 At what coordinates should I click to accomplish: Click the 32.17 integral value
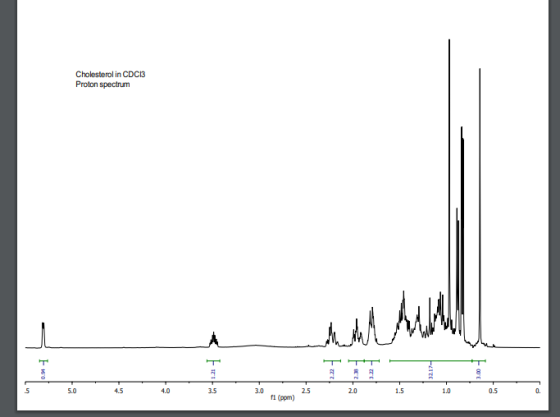coord(431,373)
